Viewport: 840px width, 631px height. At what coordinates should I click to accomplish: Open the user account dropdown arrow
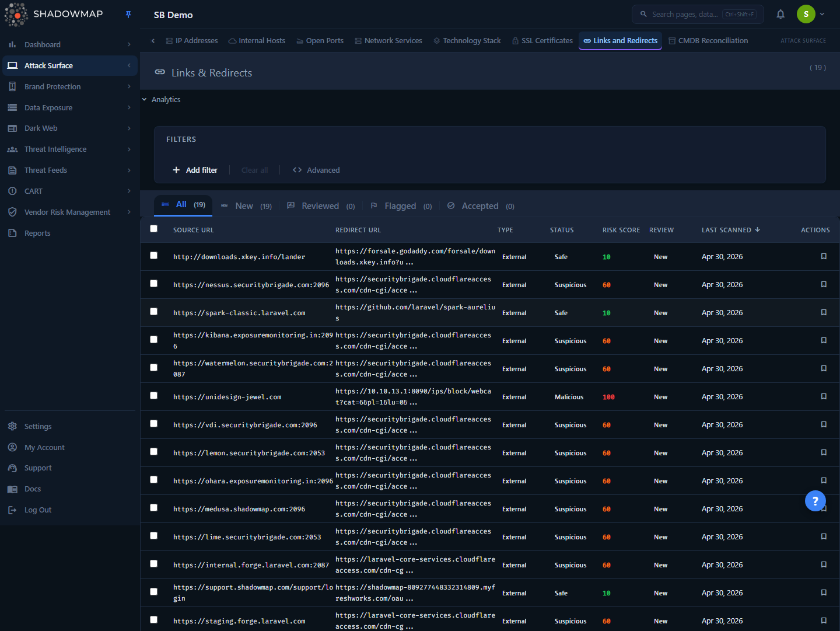[x=822, y=15]
